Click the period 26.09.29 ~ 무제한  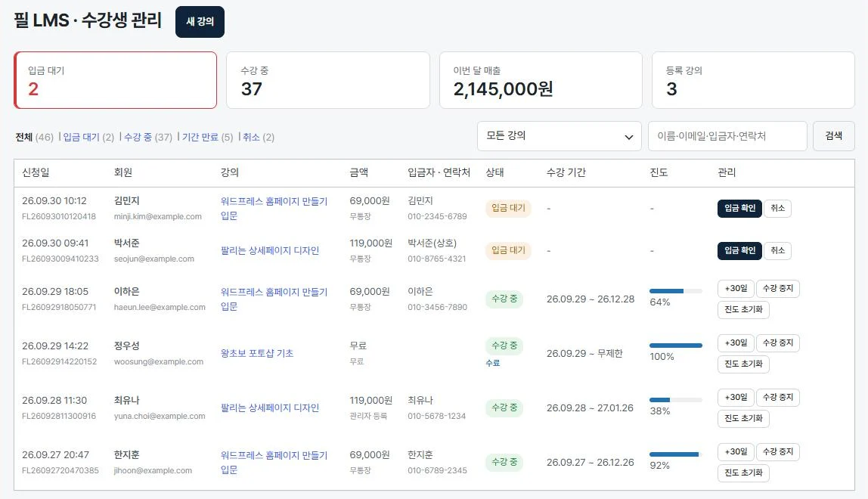coord(584,353)
